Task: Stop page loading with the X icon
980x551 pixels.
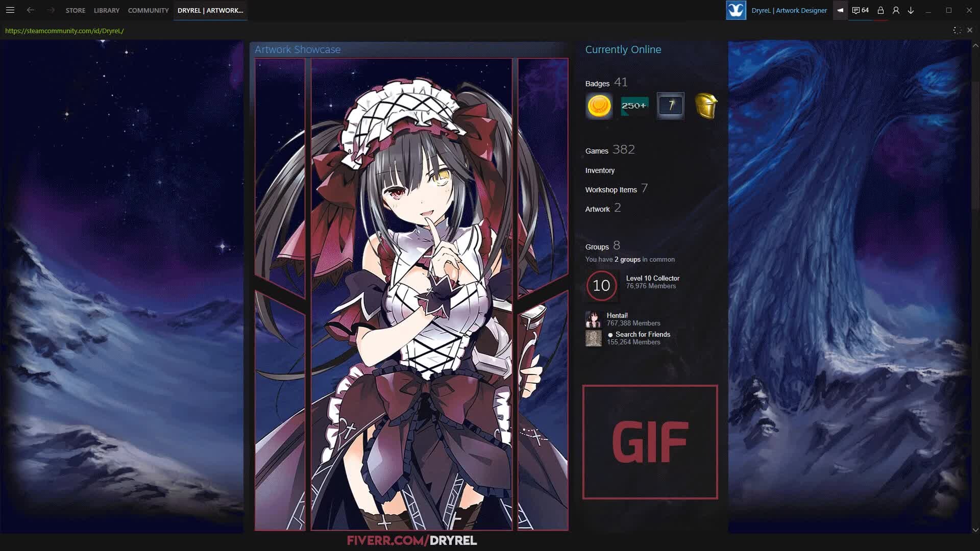Action: (x=970, y=30)
